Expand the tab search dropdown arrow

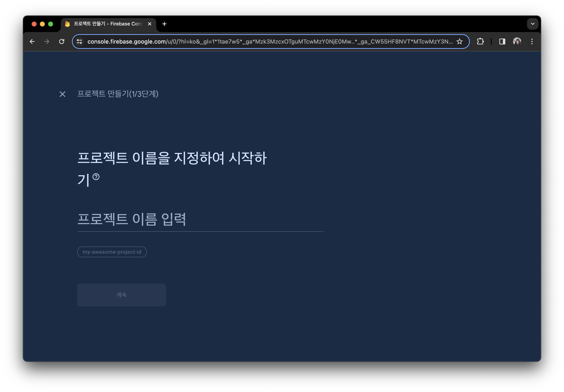click(532, 24)
